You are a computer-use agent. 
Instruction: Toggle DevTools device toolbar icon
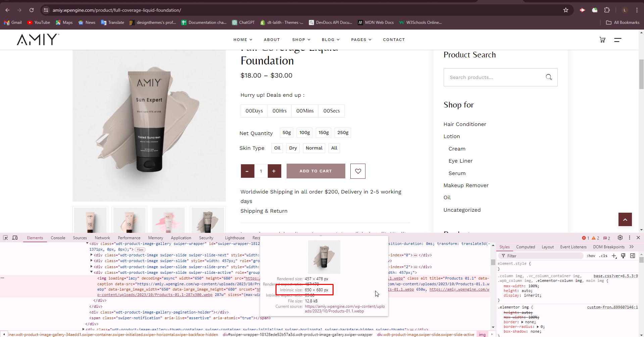pyautogui.click(x=15, y=238)
